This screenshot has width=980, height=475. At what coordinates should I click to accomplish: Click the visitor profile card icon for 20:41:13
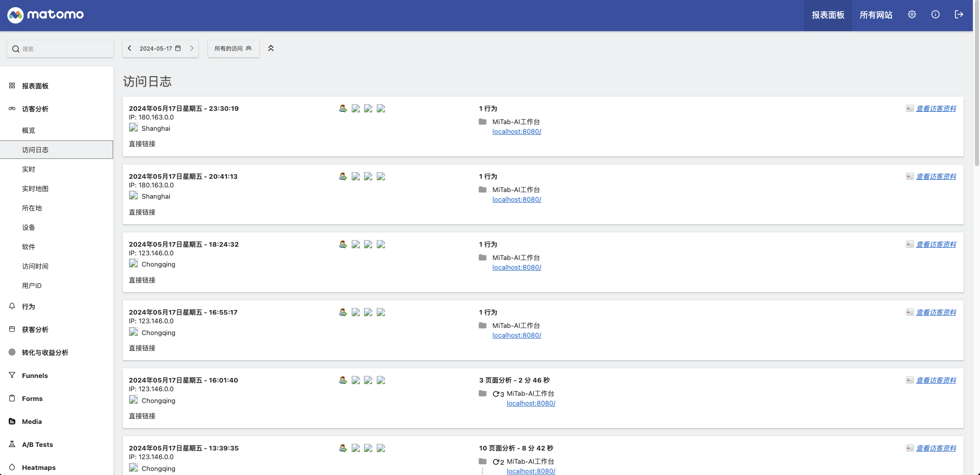point(910,176)
